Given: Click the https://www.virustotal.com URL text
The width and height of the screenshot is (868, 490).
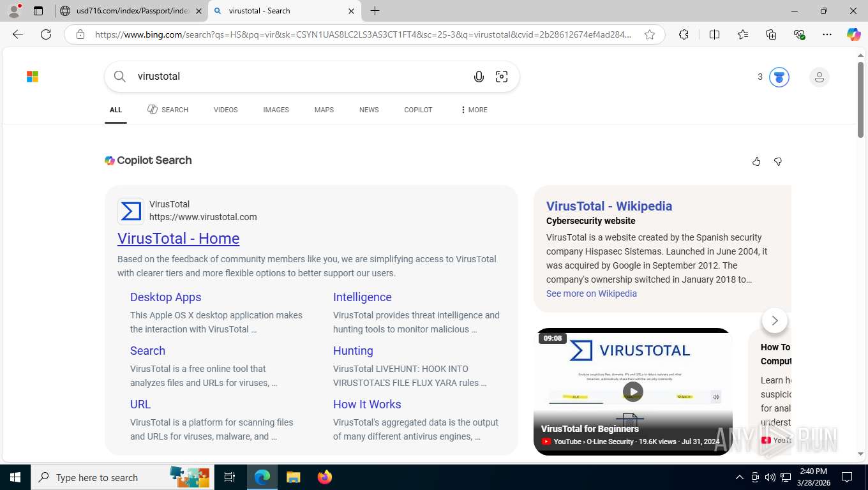Looking at the screenshot, I should pos(203,217).
